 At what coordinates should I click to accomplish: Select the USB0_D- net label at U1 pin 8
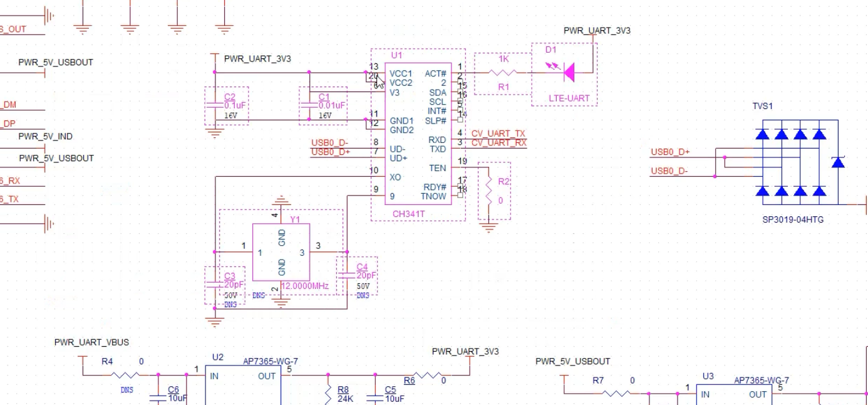pos(329,143)
